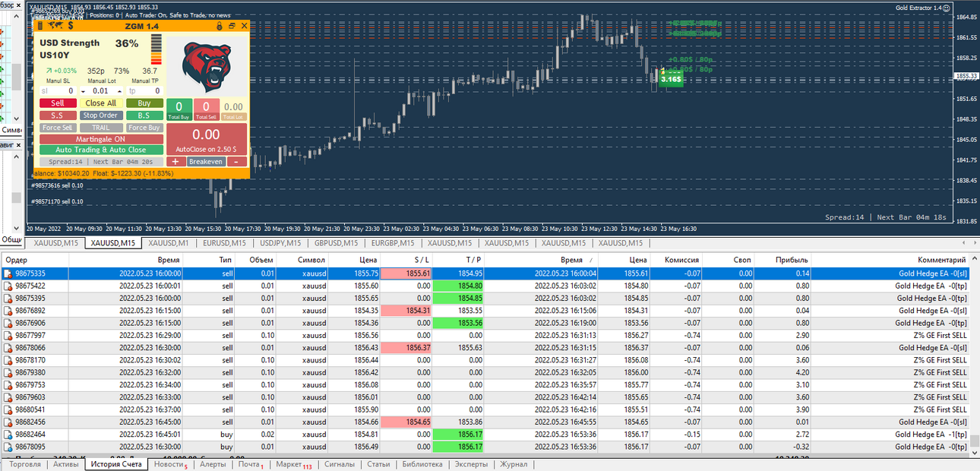Screen dimensions: 980x471
Task: Click the Gold Extractor smiley icon on chart
Action: click(947, 8)
